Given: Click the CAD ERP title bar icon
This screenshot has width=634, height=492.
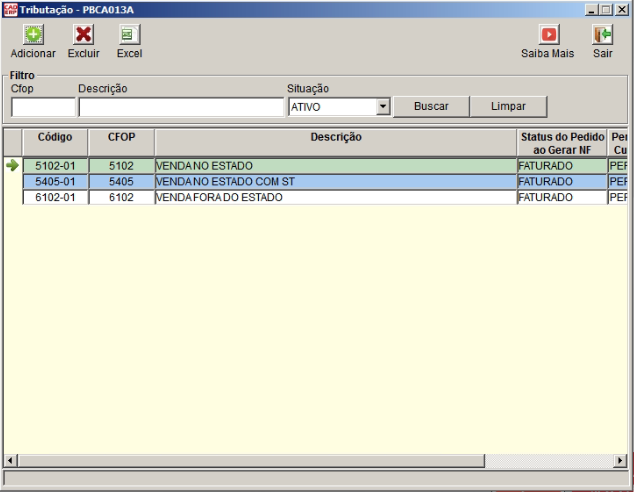Looking at the screenshot, I should tap(10, 10).
